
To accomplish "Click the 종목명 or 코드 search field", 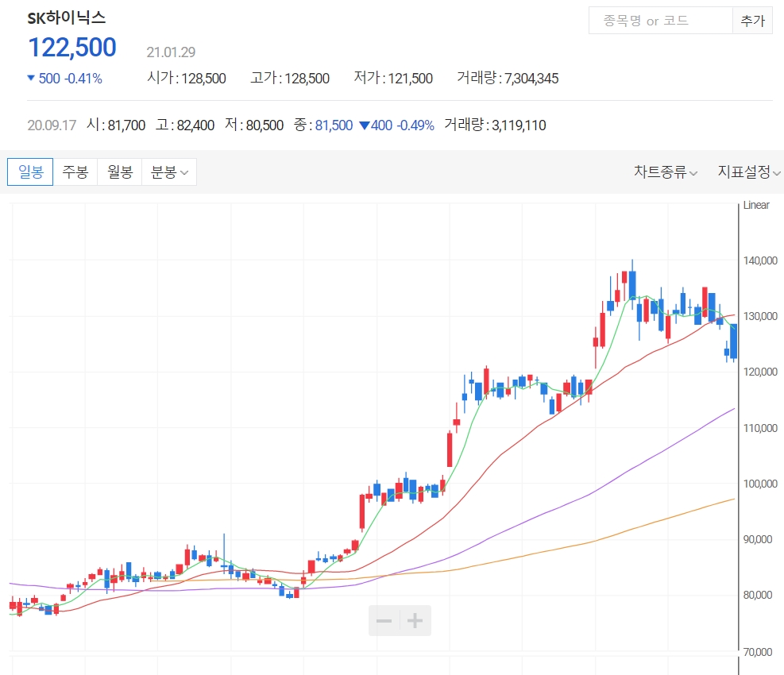I will [661, 21].
